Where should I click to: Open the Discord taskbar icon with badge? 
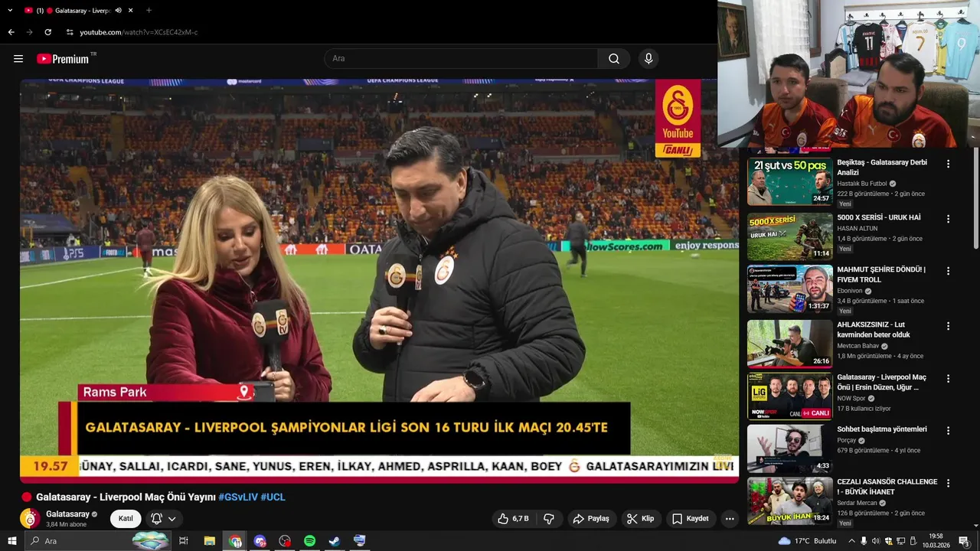click(x=260, y=541)
